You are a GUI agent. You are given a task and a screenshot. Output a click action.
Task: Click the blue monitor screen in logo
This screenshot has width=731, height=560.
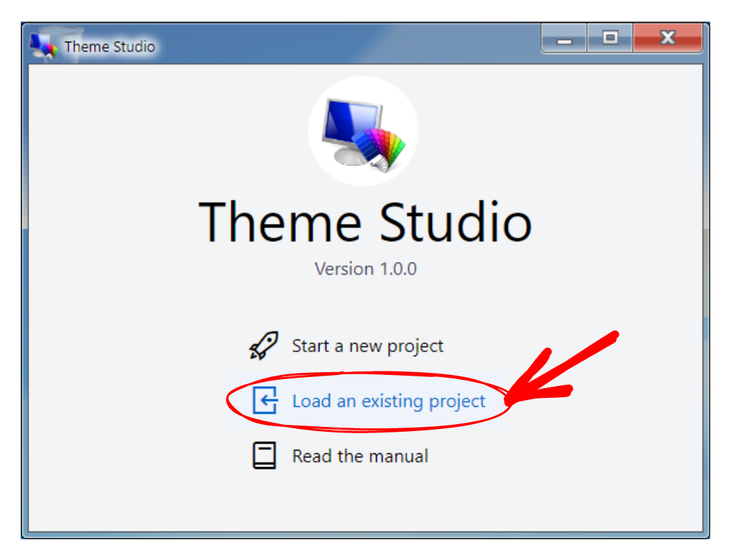click(351, 121)
